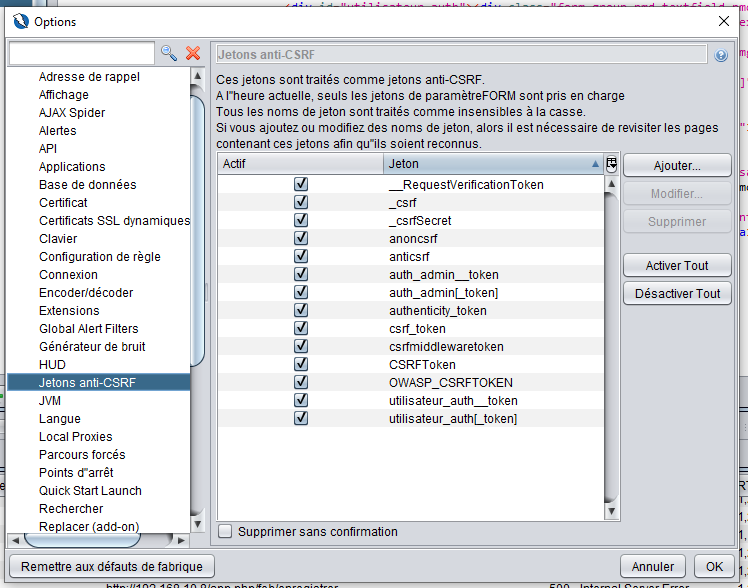Select Langue in options tree
The width and height of the screenshot is (748, 588).
[60, 419]
